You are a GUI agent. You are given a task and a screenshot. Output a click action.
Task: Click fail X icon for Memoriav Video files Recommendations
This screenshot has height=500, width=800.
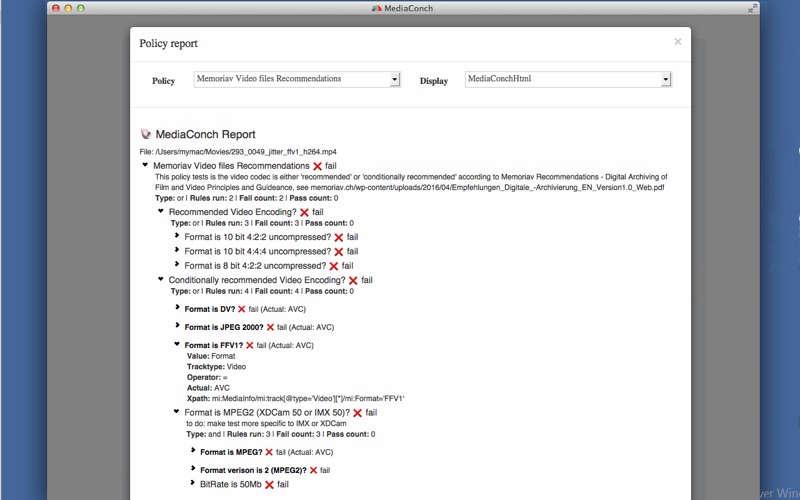(317, 166)
